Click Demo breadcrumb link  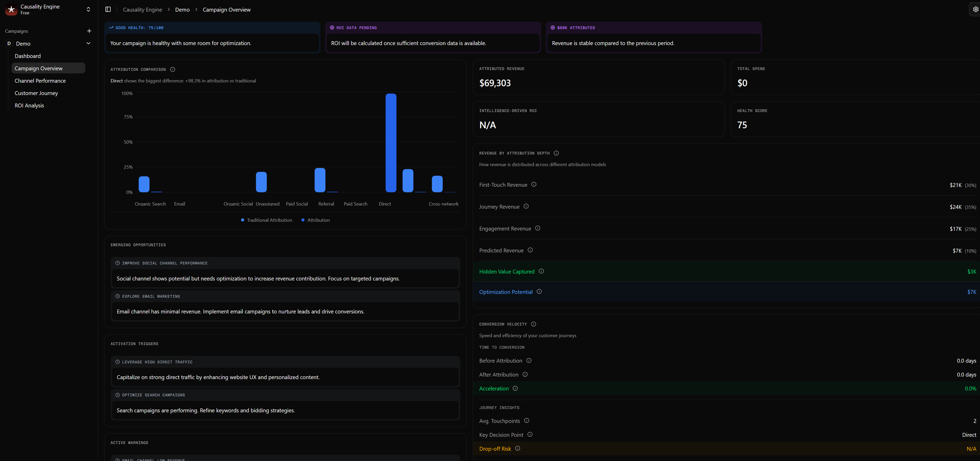click(182, 10)
